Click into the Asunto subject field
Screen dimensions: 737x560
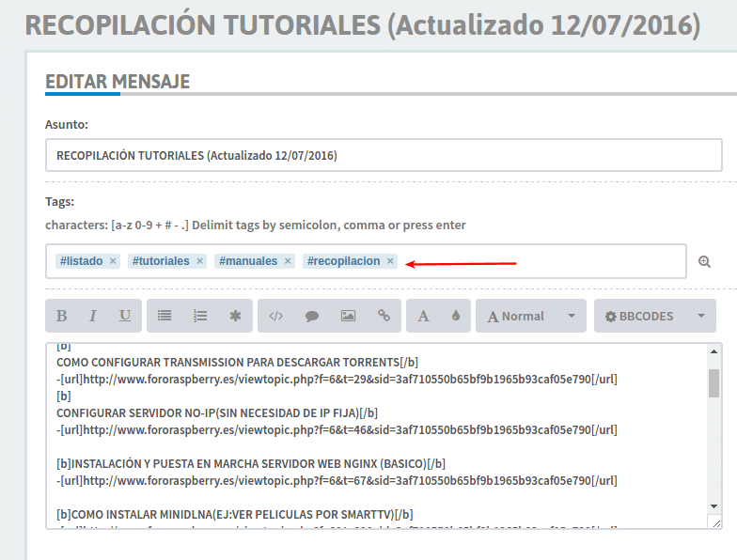[x=384, y=155]
